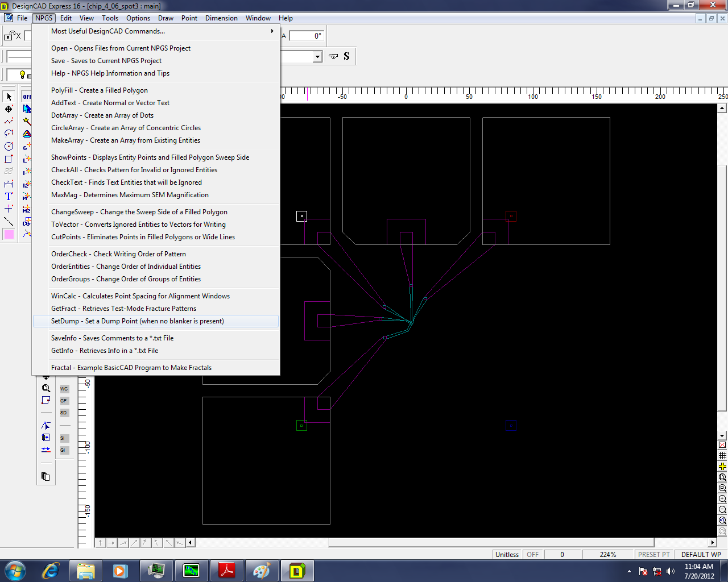728x582 pixels.
Task: Expand Most Useful DesignCAD Commands submenu
Action: [x=156, y=31]
